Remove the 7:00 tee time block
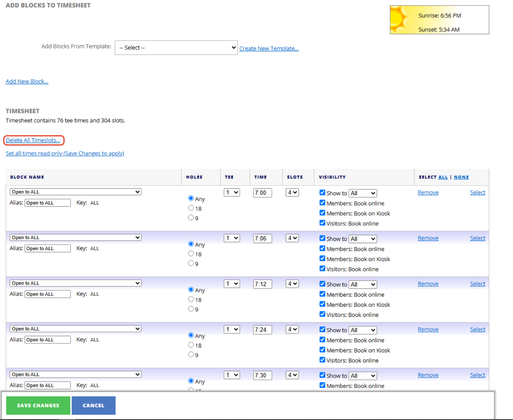513x420 pixels. 428,192
